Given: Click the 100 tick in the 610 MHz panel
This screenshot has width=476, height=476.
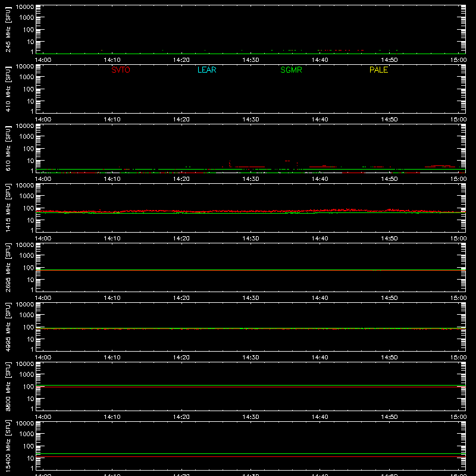Looking at the screenshot, I should (x=29, y=149).
